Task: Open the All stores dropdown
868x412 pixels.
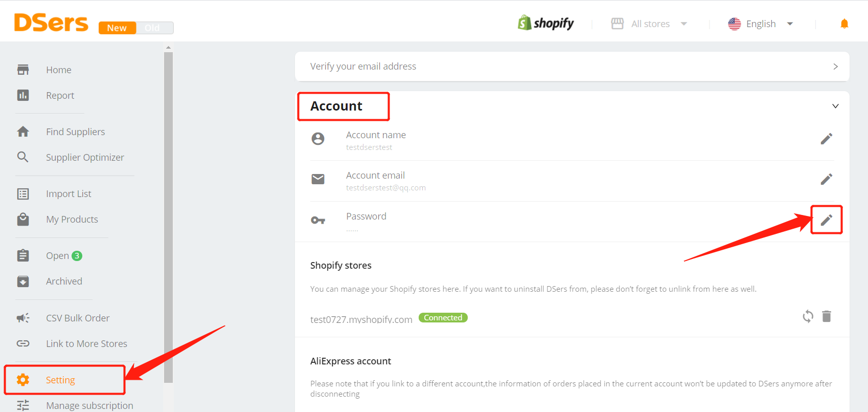Action: pos(649,24)
